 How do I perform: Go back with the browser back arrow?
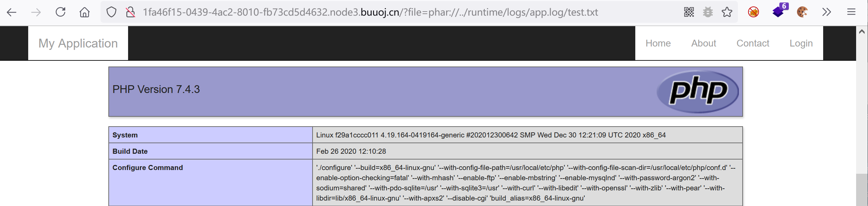point(12,13)
